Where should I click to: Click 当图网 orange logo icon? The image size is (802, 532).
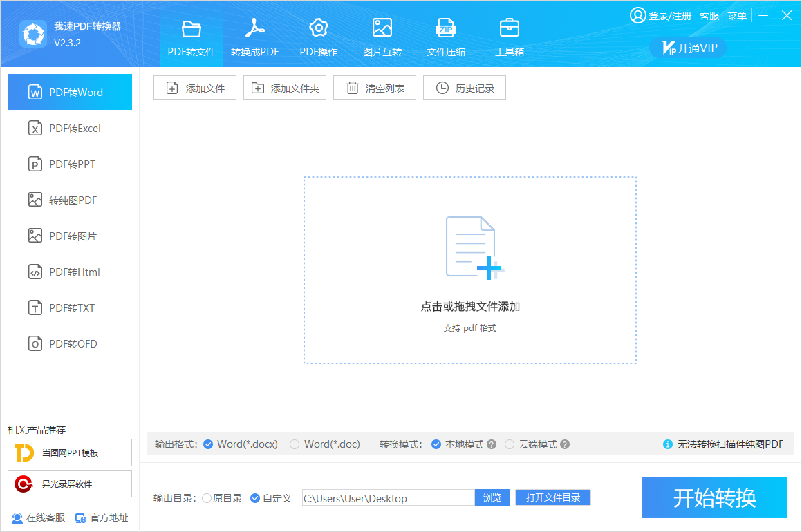coord(24,453)
